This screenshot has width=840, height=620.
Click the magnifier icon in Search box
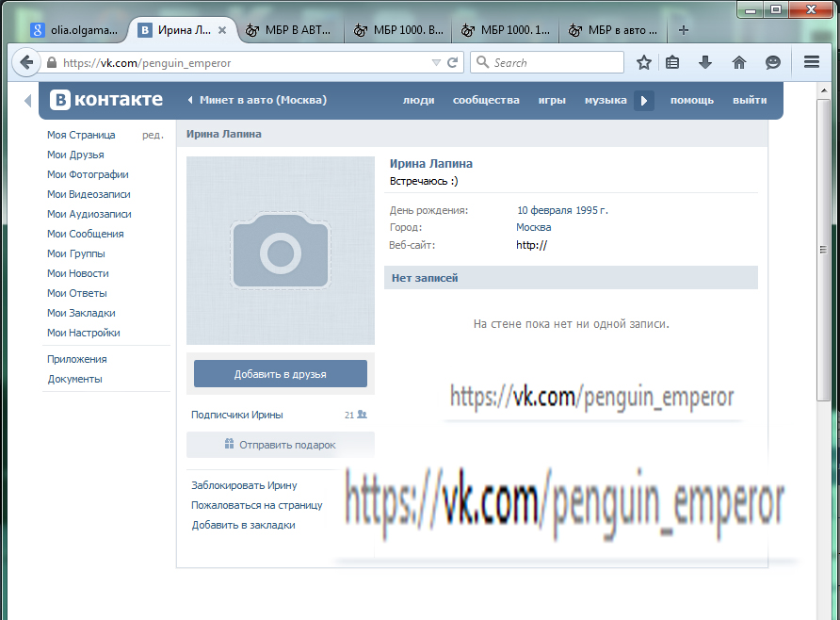click(x=483, y=62)
